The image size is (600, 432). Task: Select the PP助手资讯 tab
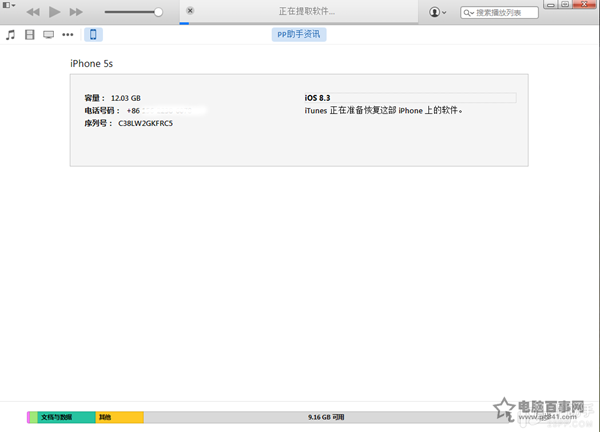pos(300,35)
